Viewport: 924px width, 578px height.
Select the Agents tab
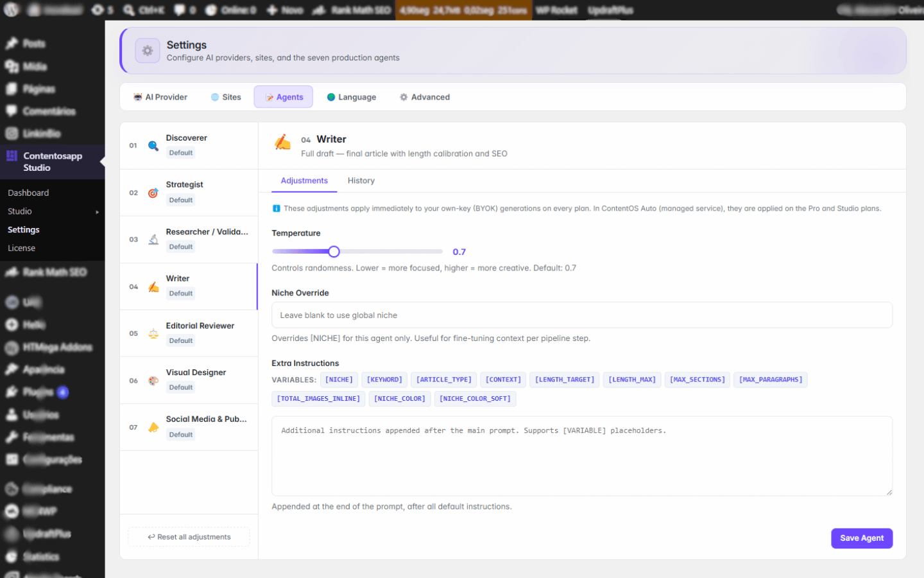(284, 97)
